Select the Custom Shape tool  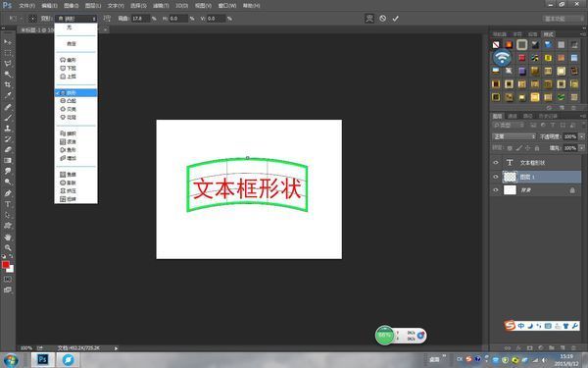(8, 226)
